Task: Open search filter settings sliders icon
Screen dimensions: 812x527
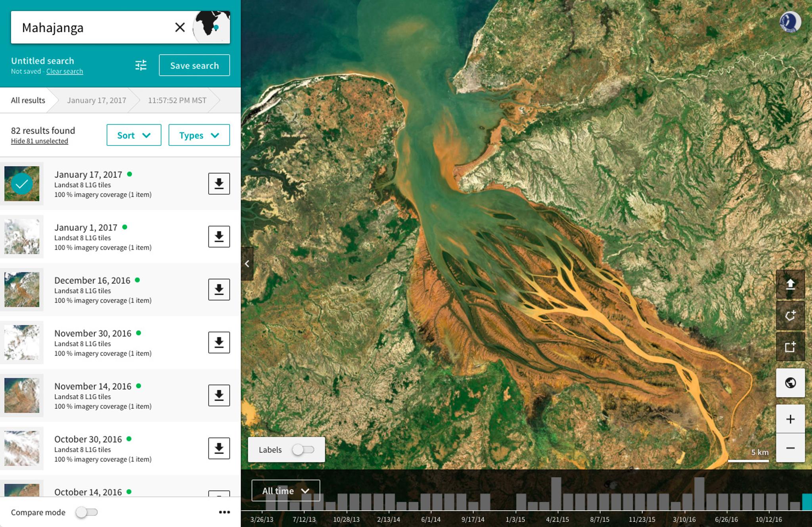Action: (141, 65)
